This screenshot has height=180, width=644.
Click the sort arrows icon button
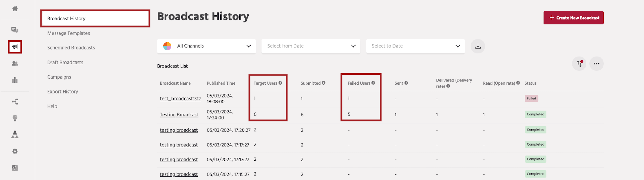click(579, 64)
